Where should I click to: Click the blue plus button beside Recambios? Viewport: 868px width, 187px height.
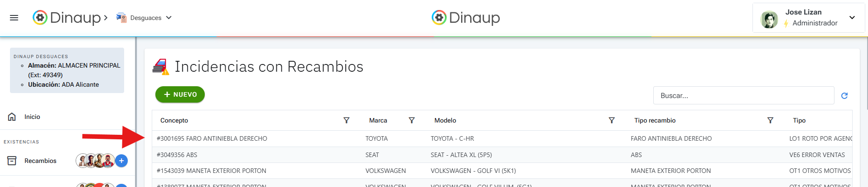(x=121, y=161)
